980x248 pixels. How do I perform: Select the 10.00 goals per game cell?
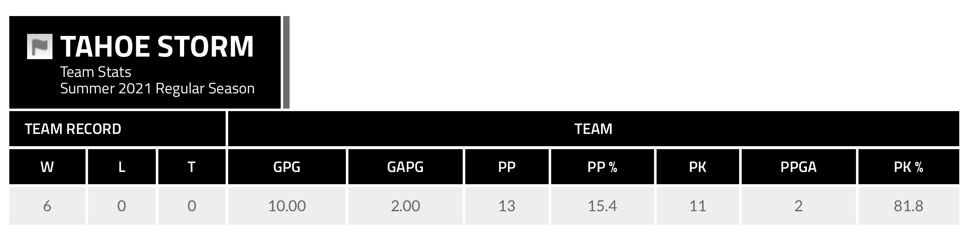(x=287, y=206)
